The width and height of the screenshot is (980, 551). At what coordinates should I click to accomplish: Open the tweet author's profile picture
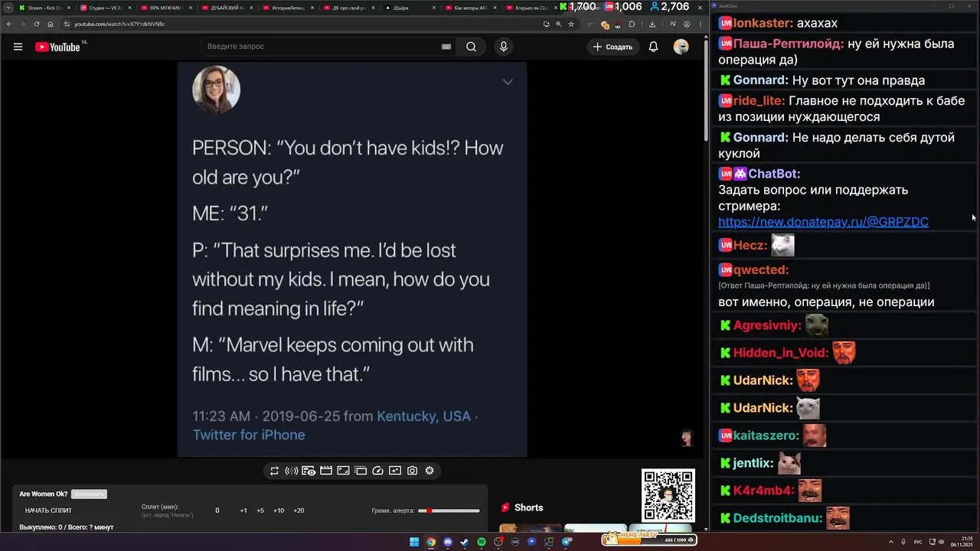tap(216, 90)
